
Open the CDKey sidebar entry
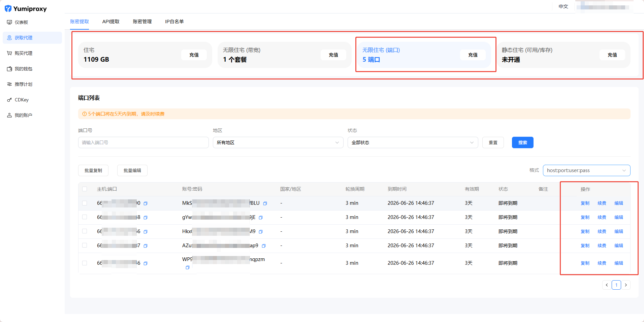pyautogui.click(x=32, y=100)
